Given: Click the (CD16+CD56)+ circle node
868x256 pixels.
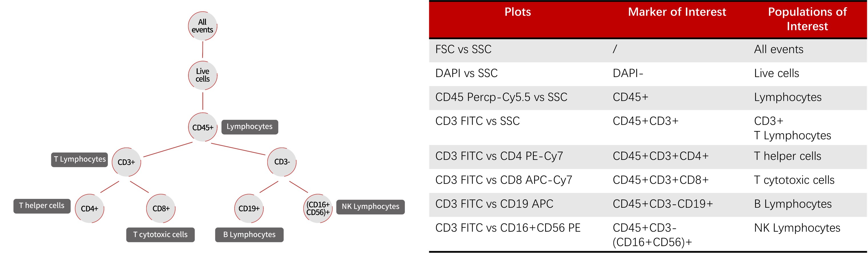Looking at the screenshot, I should point(318,209).
